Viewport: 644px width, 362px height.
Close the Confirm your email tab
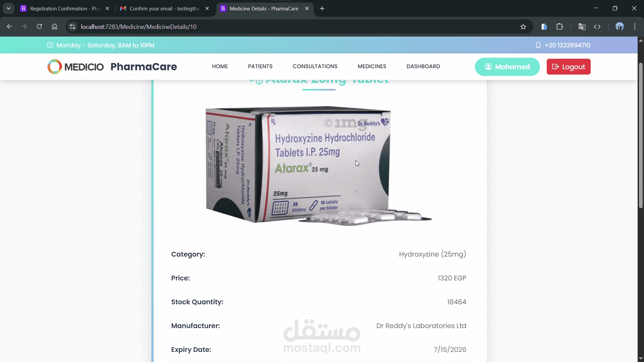pos(207,8)
